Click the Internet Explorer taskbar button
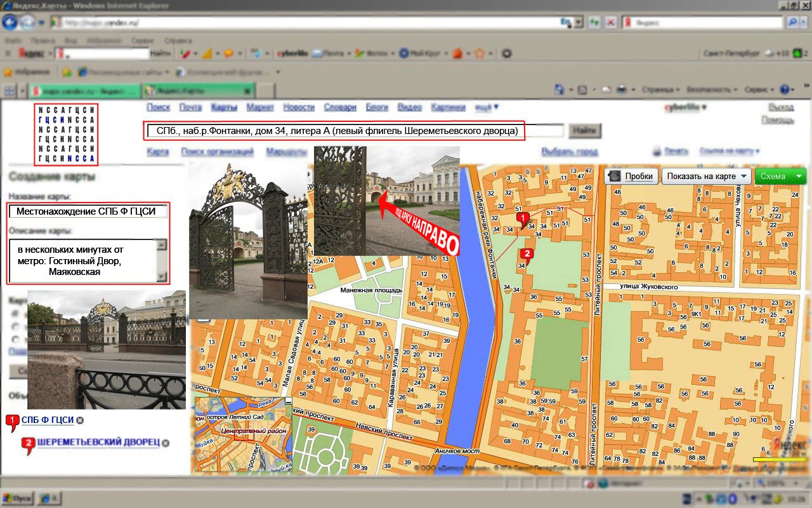Screen dimensions: 812x508 [50, 497]
